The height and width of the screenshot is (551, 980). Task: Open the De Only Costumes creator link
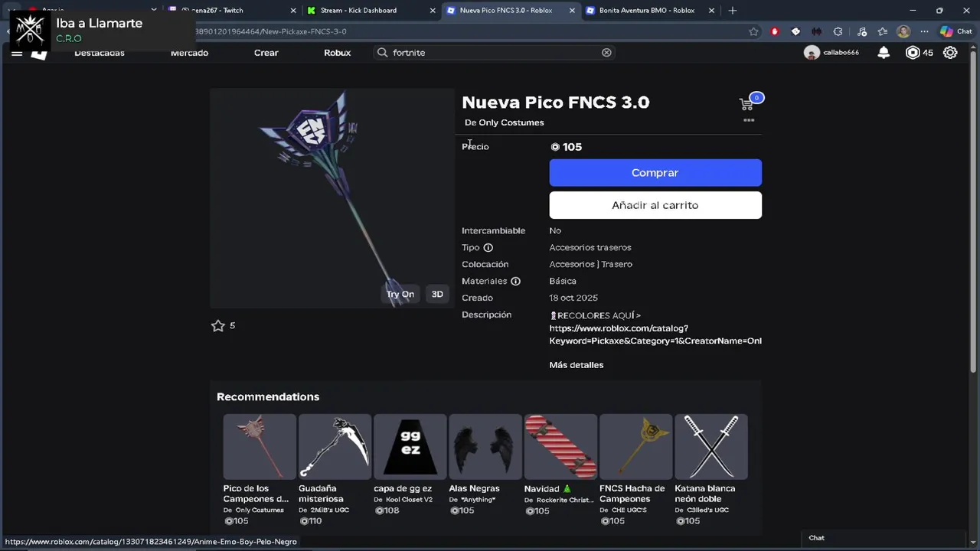coord(505,122)
